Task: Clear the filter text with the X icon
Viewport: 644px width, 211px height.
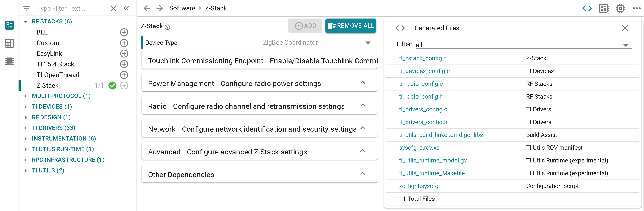Action: click(x=113, y=8)
